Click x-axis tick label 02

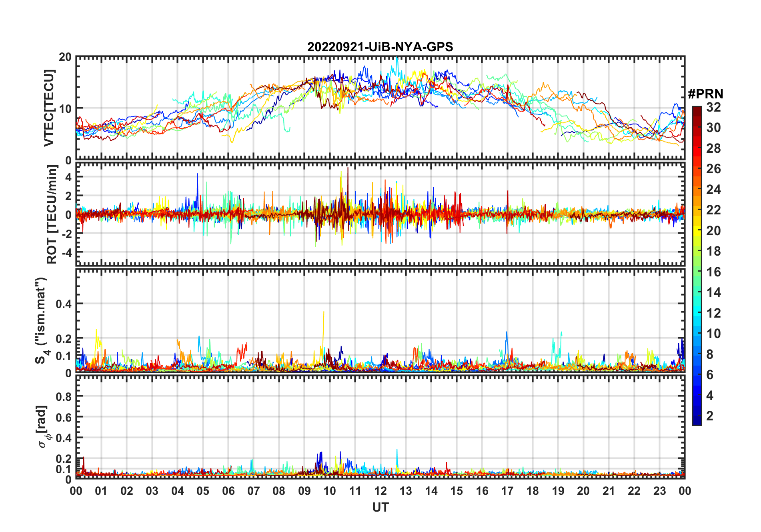coord(127,491)
